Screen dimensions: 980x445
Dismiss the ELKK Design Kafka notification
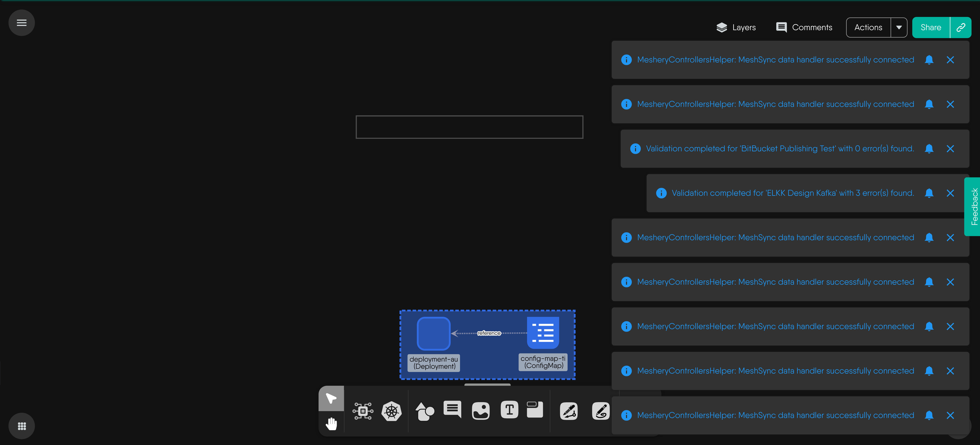click(x=950, y=193)
